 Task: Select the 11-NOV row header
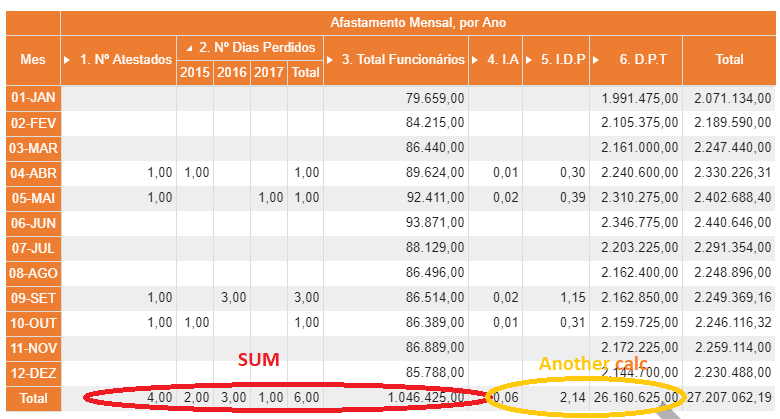coord(33,348)
